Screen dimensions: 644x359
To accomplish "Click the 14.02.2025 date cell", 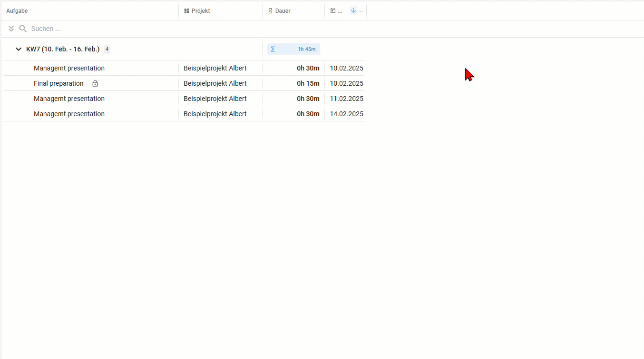I will pos(347,114).
